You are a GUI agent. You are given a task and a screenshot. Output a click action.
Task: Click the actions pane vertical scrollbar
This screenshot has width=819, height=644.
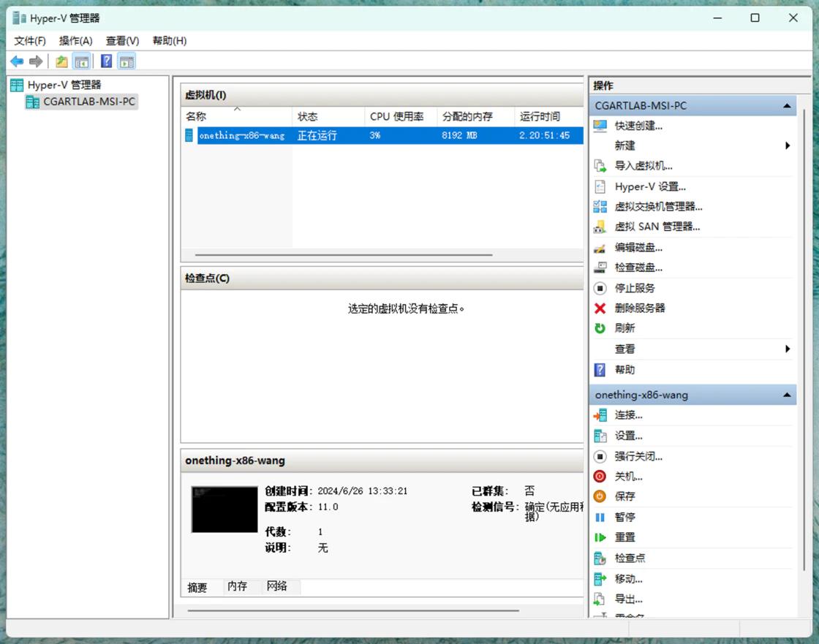click(804, 339)
